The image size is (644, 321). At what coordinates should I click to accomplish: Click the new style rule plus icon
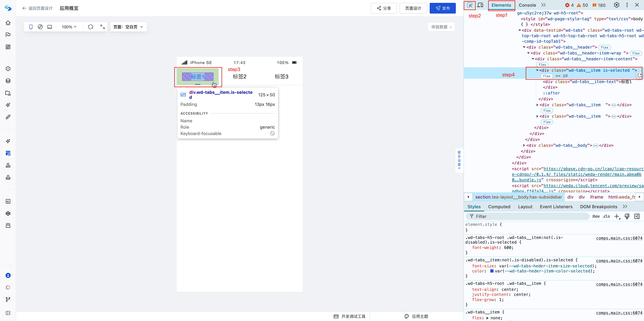pos(617,217)
